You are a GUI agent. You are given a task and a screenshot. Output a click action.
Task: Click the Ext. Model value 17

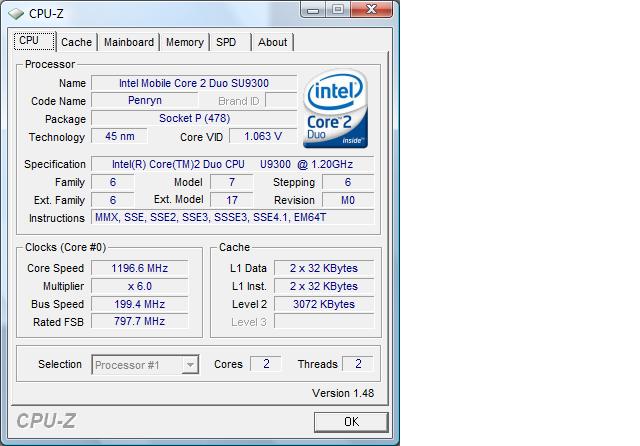pyautogui.click(x=231, y=200)
